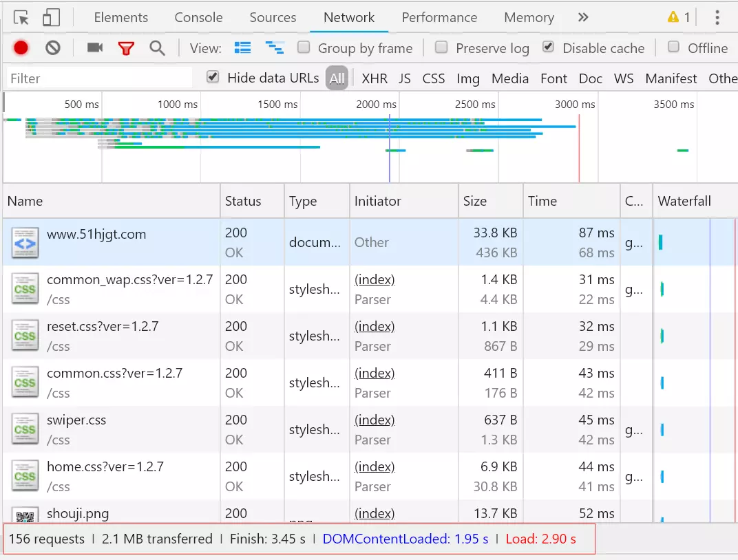Click the inspect element picker icon
Screen dimensions: 738x560
pyautogui.click(x=21, y=18)
